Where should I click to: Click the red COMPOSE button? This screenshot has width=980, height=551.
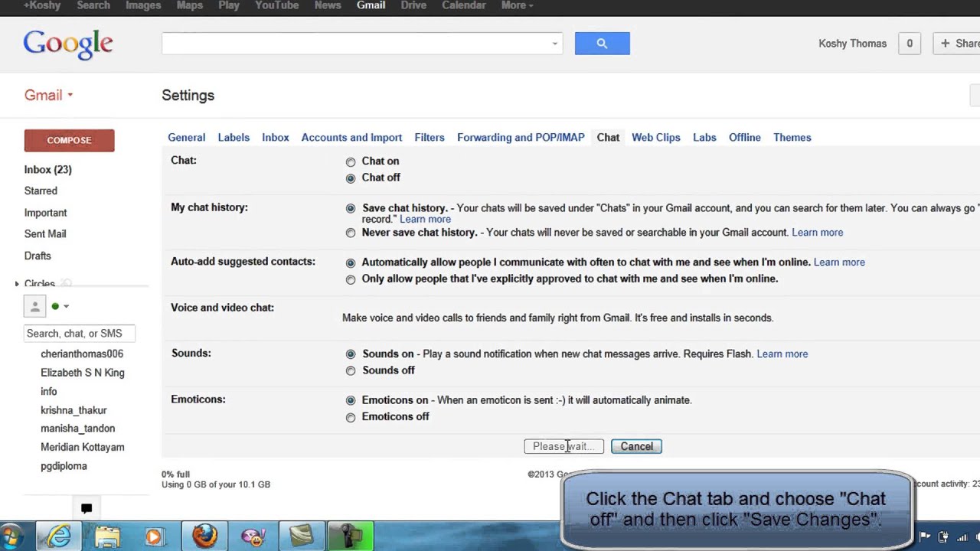point(69,140)
